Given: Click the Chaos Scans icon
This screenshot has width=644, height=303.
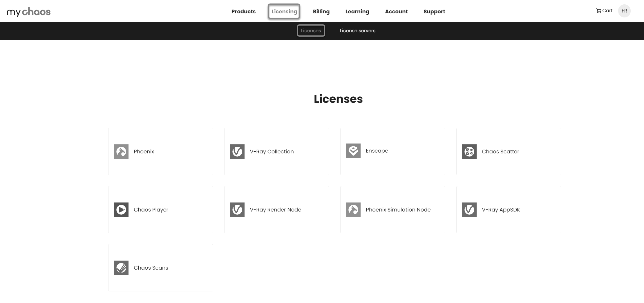Looking at the screenshot, I should point(121,268).
